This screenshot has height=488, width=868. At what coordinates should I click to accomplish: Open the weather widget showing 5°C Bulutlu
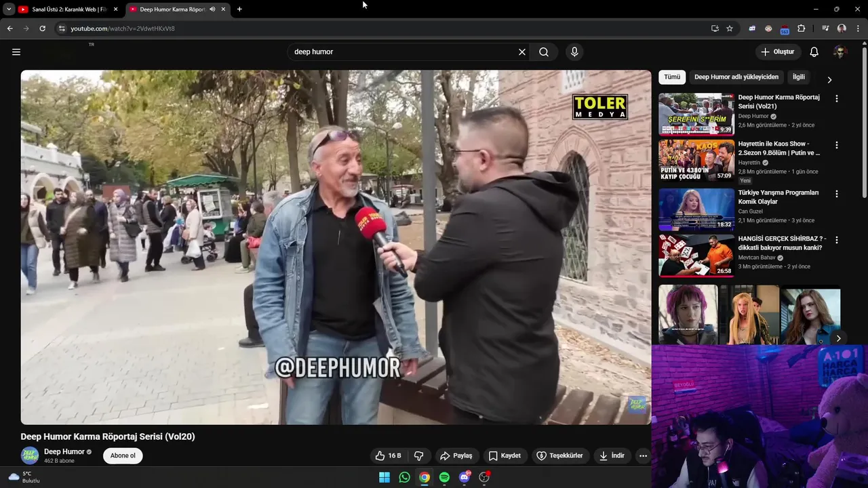[x=24, y=477]
